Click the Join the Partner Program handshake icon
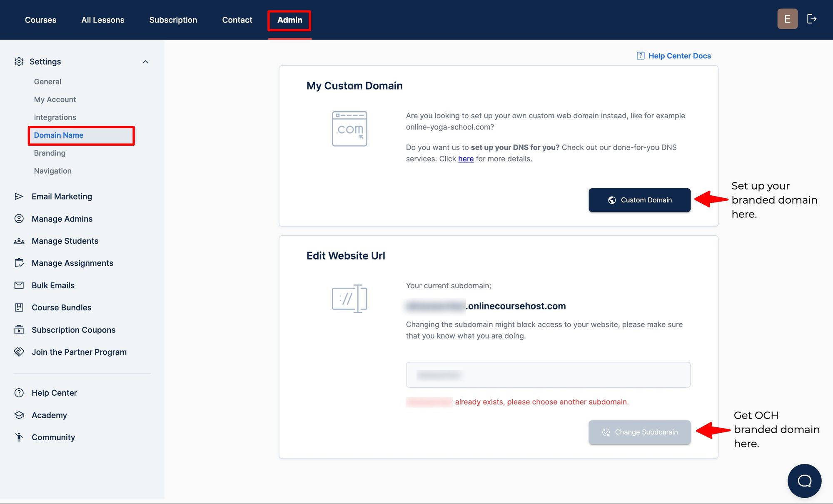Viewport: 833px width, 504px height. tap(19, 352)
